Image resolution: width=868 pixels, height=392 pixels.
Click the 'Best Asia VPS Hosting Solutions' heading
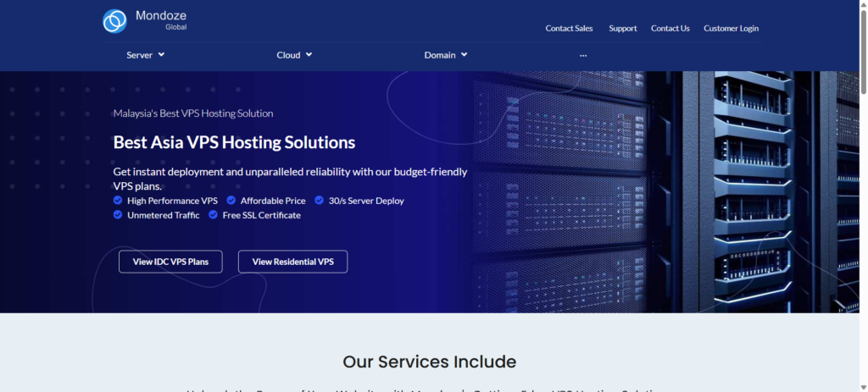coord(234,142)
